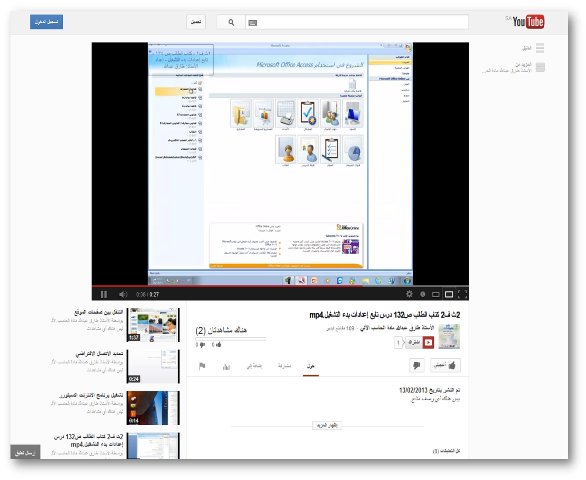The height and width of the screenshot is (480, 586).
Task: Click the small thumbs-down count under views
Action: (x=200, y=345)
